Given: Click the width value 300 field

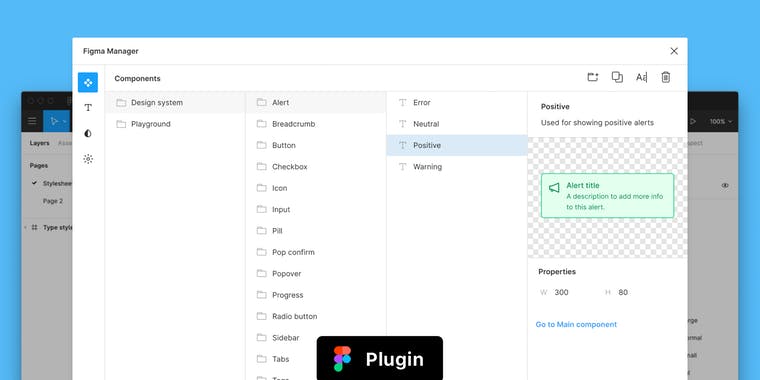Looking at the screenshot, I should point(561,292).
